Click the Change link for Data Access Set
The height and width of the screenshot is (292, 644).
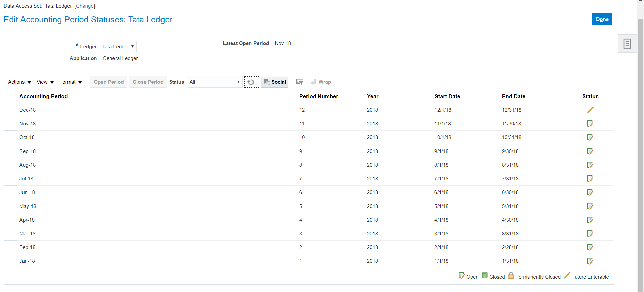pos(85,6)
